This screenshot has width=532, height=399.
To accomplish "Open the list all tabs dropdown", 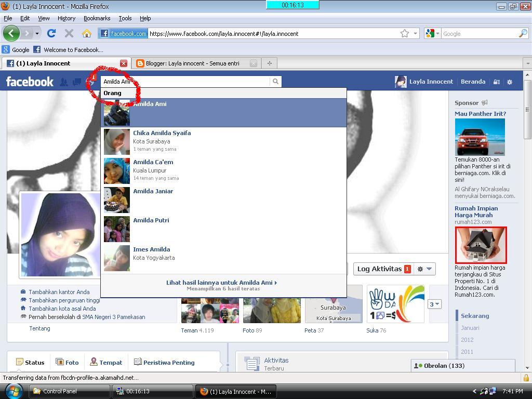I will pos(528,63).
